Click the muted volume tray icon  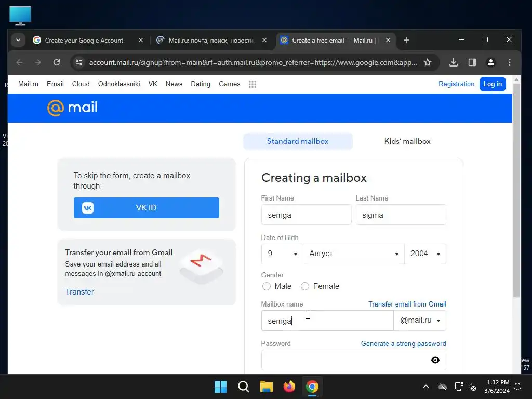pos(472,387)
